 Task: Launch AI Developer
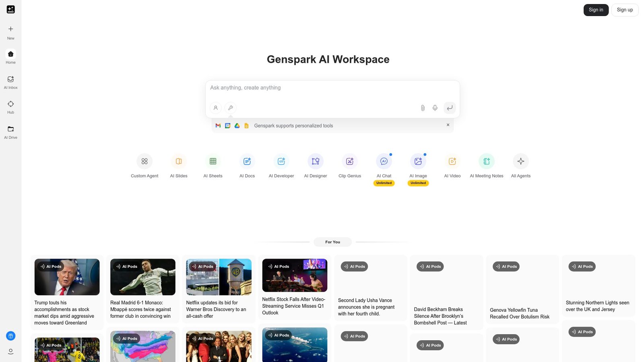[x=281, y=165]
